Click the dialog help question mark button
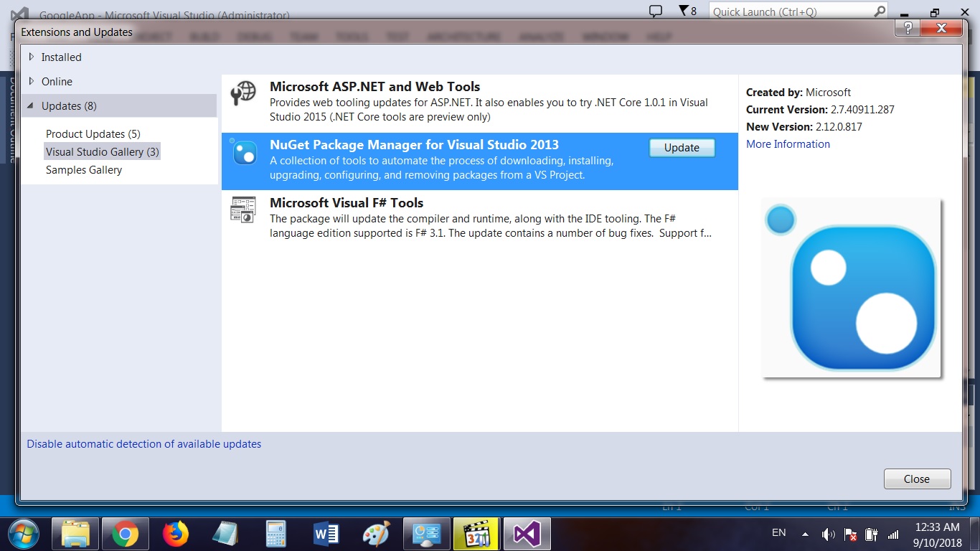The height and width of the screenshot is (551, 980). point(908,28)
